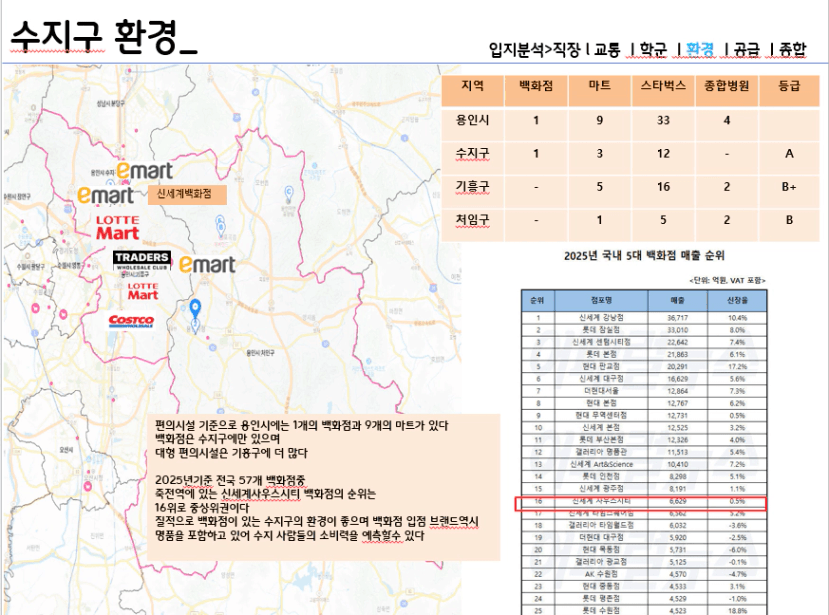The height and width of the screenshot is (615, 829).
Task: Select the 처인구 row label
Action: click(x=473, y=220)
